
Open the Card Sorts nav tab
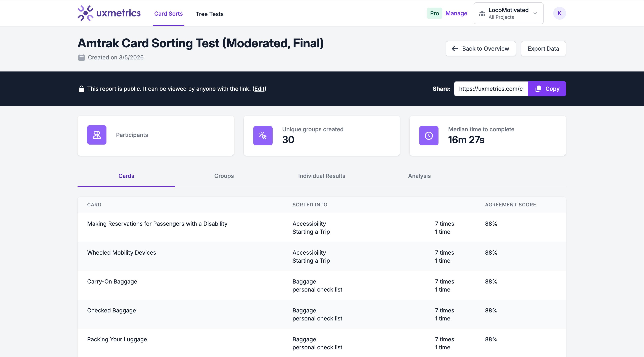tap(169, 14)
